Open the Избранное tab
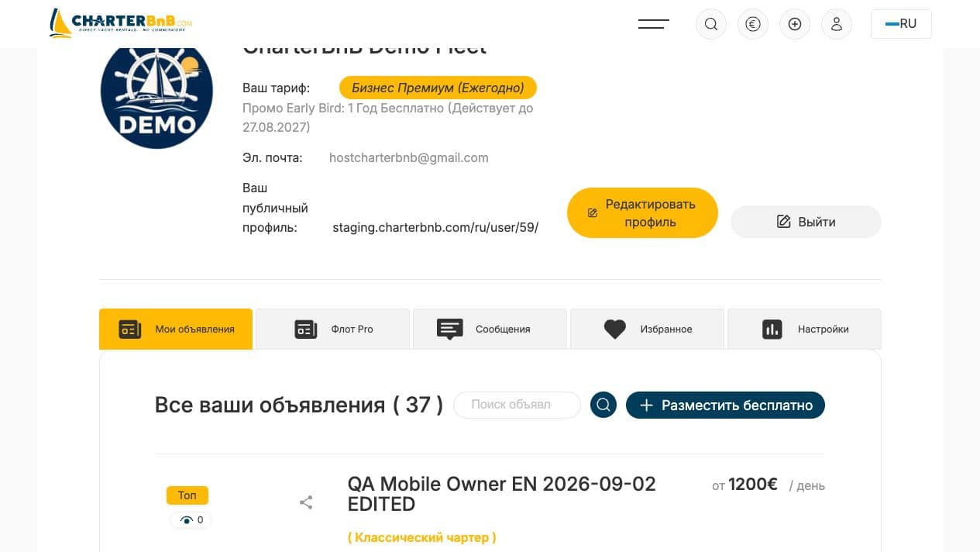 tap(647, 329)
